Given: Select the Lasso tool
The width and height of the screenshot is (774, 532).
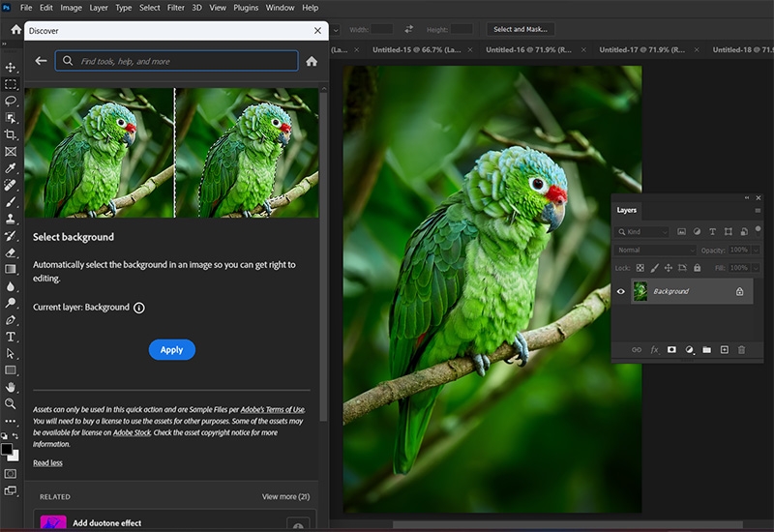Looking at the screenshot, I should [11, 101].
